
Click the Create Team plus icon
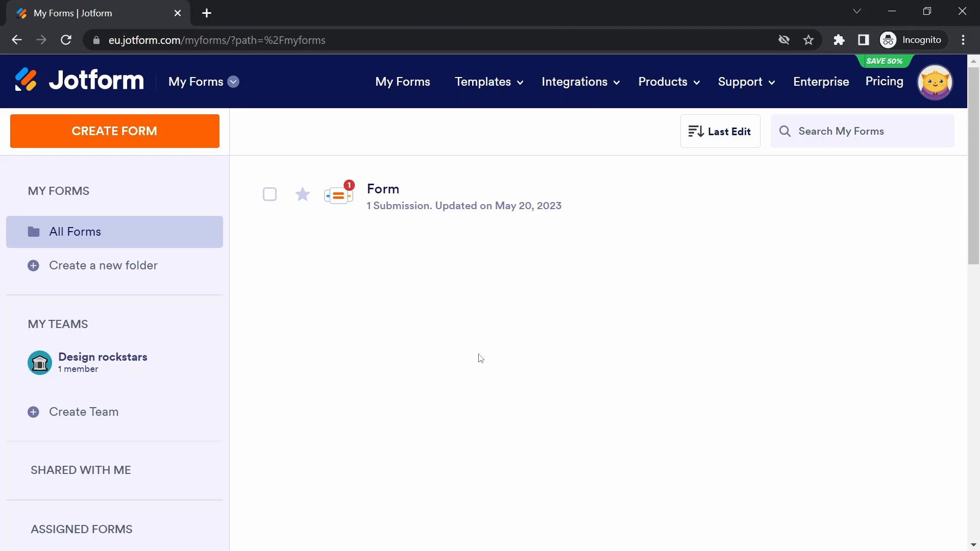click(33, 412)
